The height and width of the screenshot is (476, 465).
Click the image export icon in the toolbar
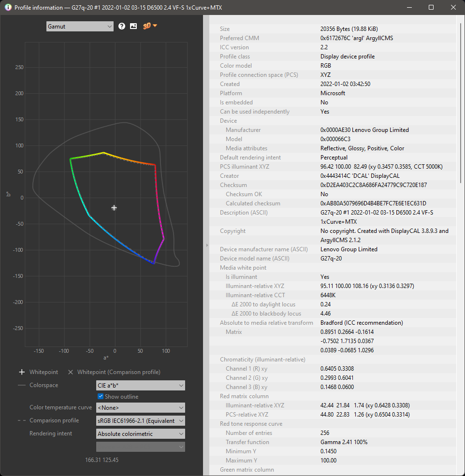[133, 27]
